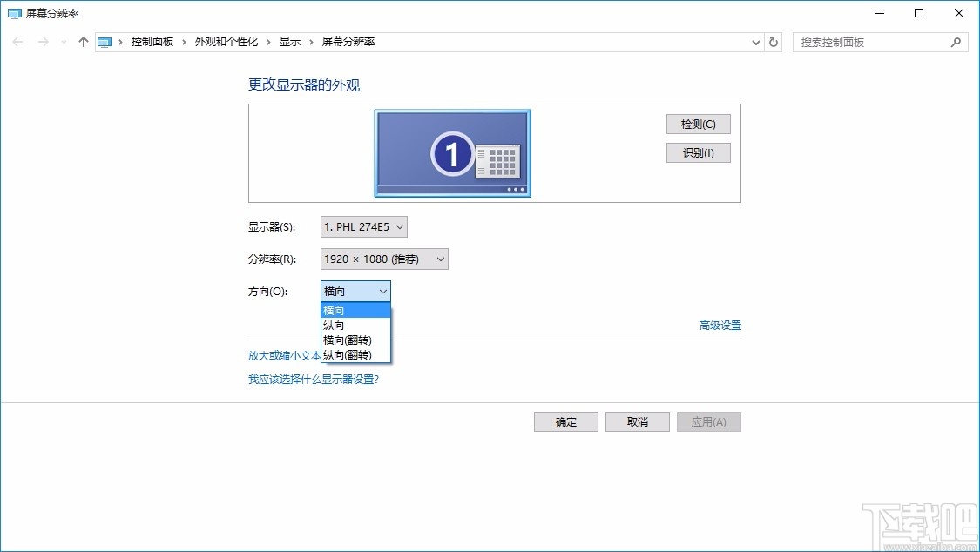Click the search magnifier icon

(x=956, y=43)
